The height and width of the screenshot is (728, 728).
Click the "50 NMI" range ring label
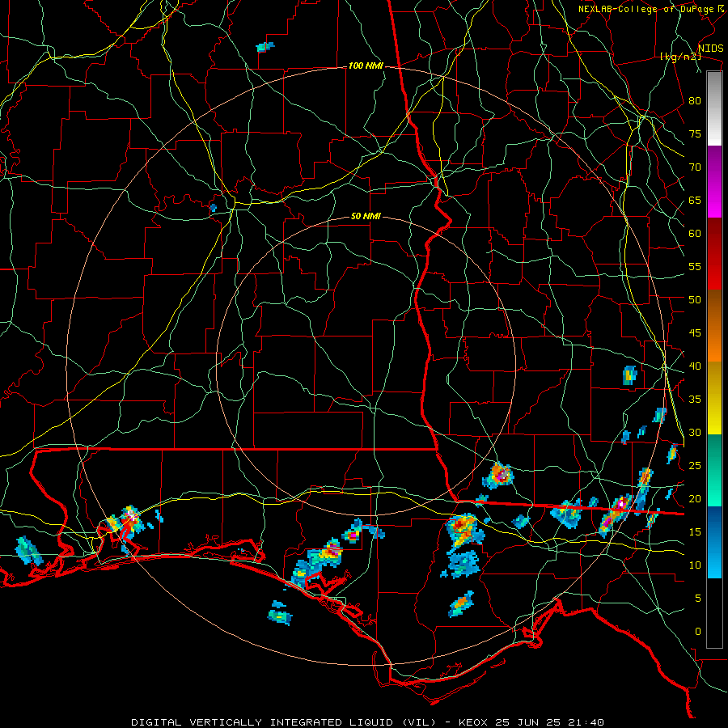tap(366, 216)
